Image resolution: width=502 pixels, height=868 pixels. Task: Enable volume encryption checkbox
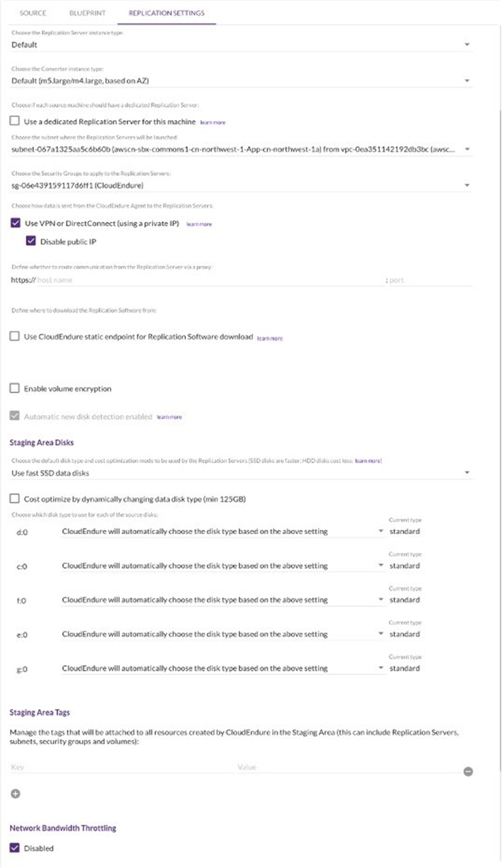pyautogui.click(x=15, y=388)
